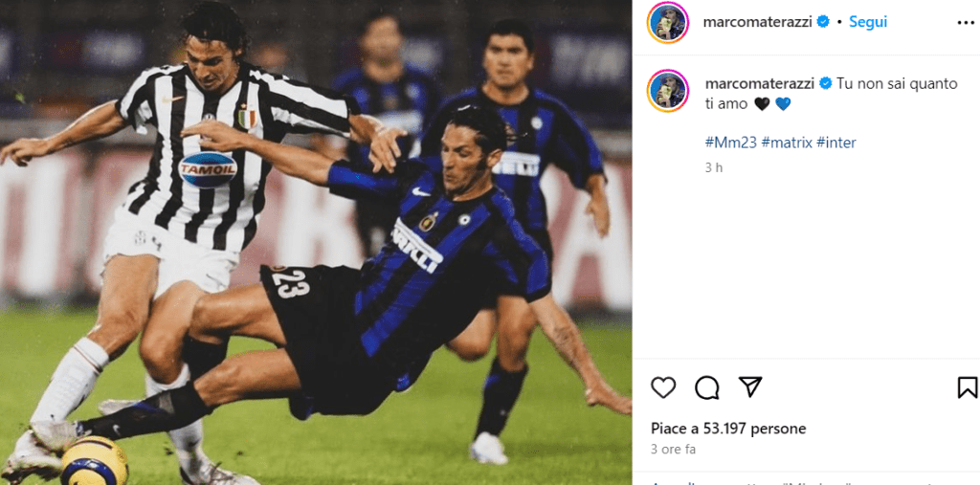Share the post via paper plane icon
The height and width of the screenshot is (485, 980).
point(750,386)
